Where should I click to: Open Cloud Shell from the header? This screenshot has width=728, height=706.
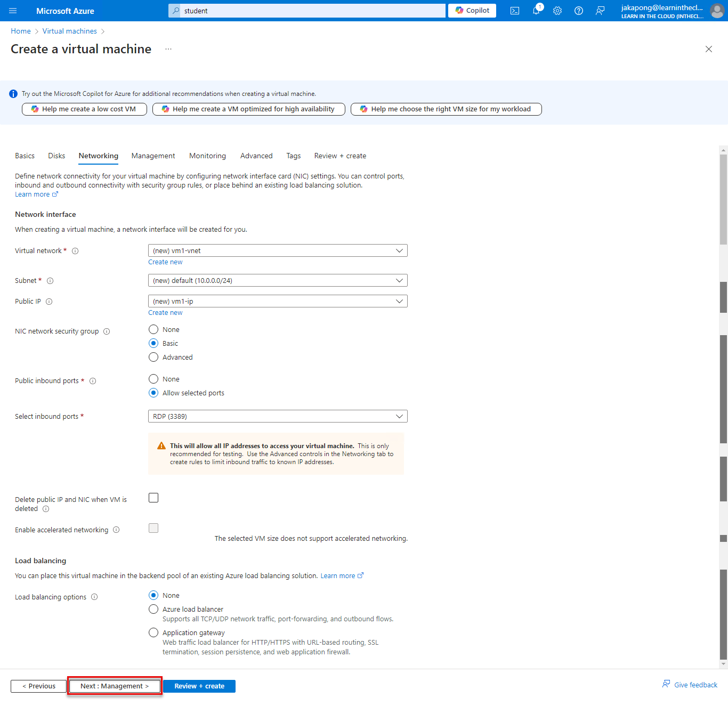(x=515, y=11)
